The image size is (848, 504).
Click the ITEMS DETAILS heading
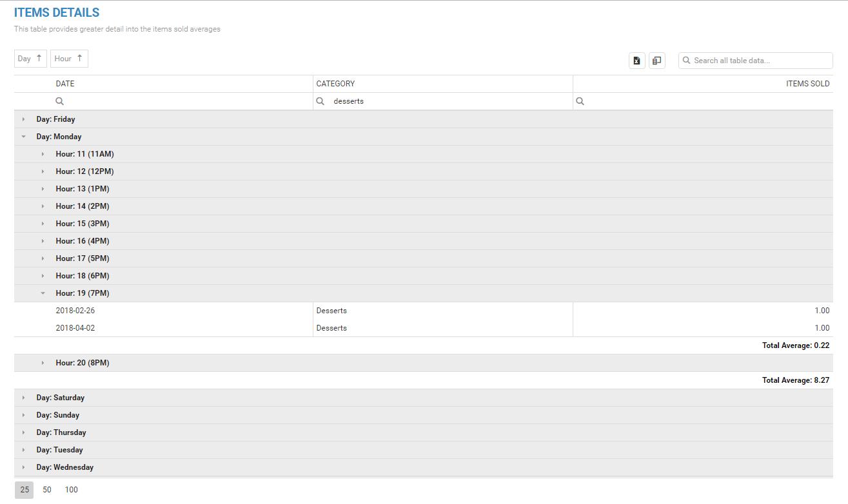coord(57,13)
